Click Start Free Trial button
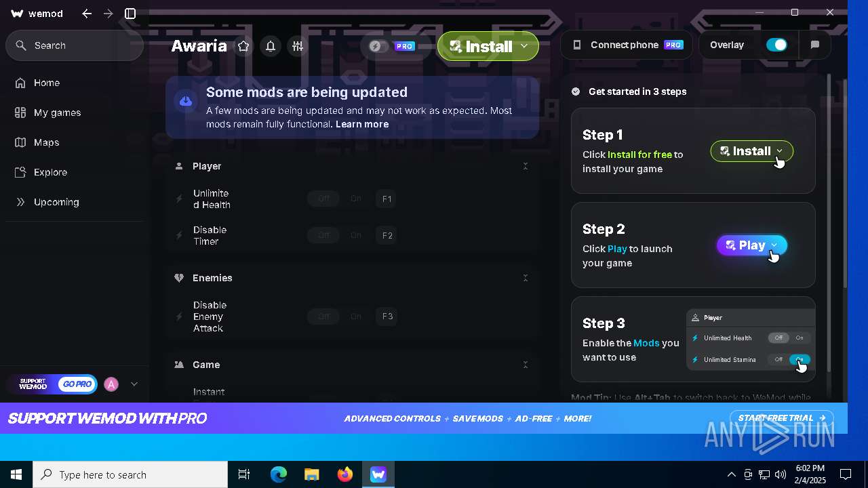The height and width of the screenshot is (488, 868). pyautogui.click(x=781, y=418)
